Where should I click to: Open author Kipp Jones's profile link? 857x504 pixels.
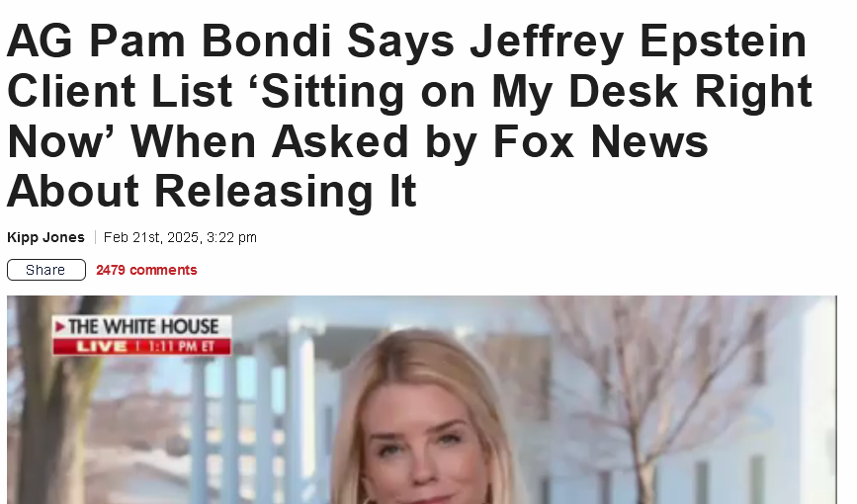[x=45, y=237]
